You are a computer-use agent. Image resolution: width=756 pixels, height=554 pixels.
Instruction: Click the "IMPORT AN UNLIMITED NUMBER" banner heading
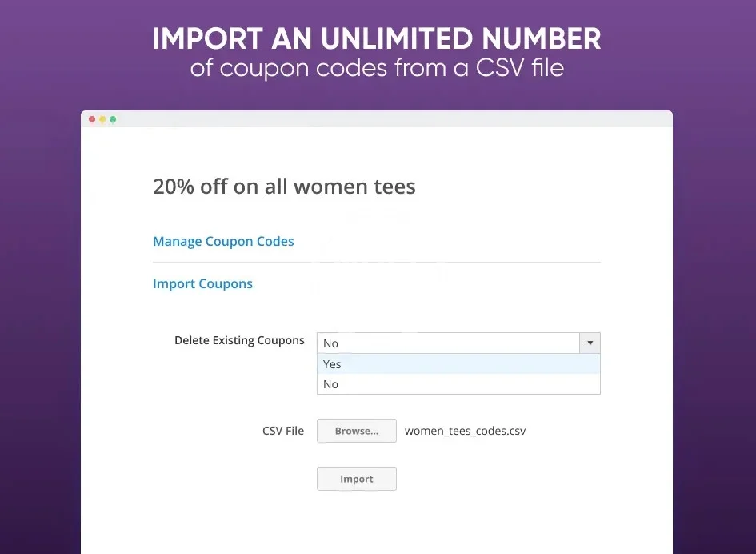[x=377, y=38]
